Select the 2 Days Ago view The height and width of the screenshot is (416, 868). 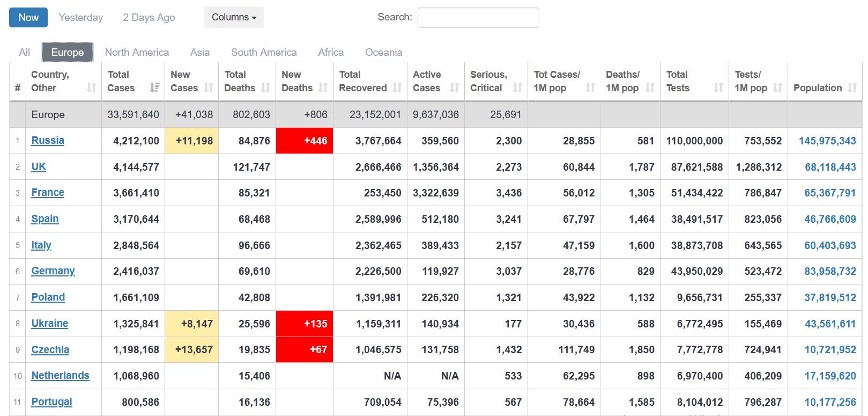click(x=149, y=17)
